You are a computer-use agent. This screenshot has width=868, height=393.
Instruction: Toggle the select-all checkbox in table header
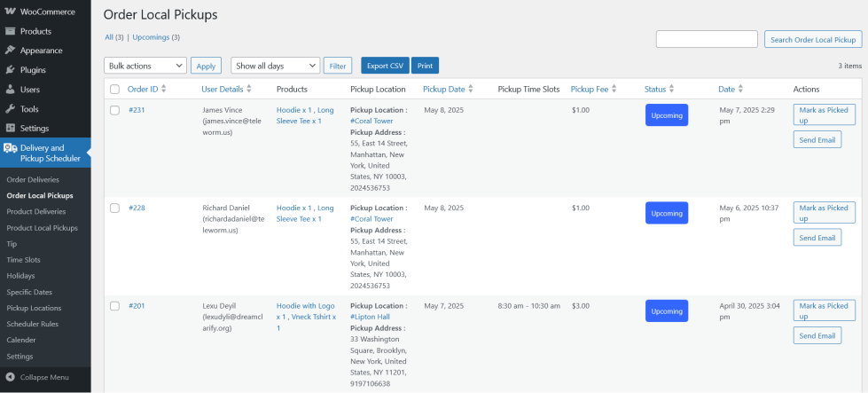(114, 90)
